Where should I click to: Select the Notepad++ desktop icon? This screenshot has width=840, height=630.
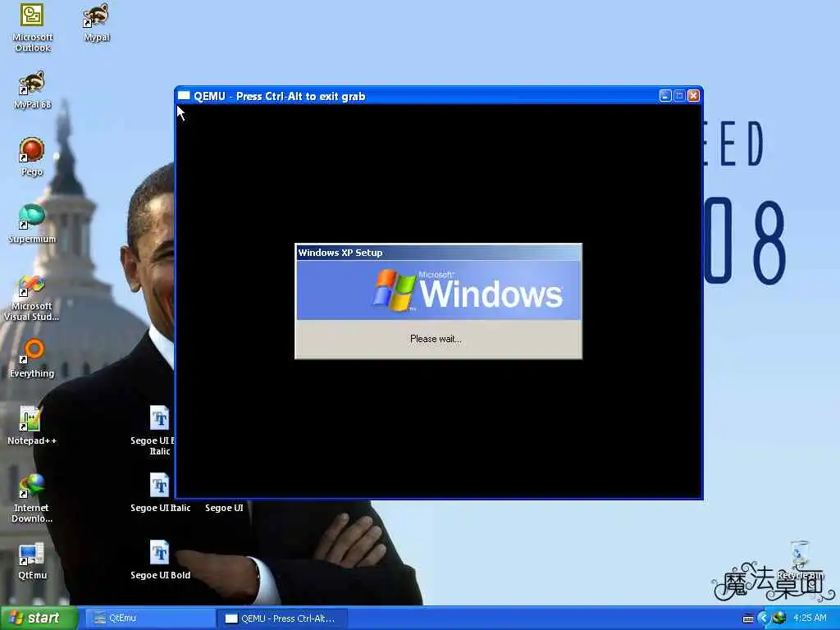pyautogui.click(x=32, y=426)
